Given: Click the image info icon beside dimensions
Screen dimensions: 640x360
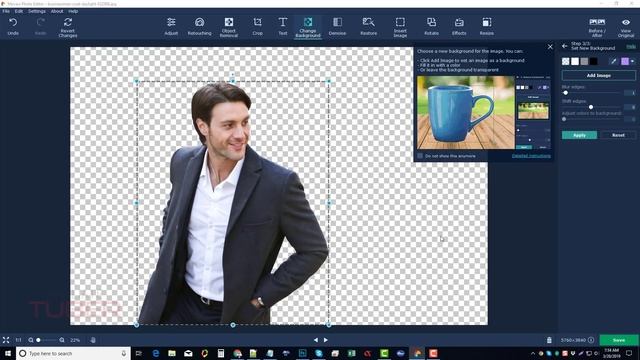Looking at the screenshot, I should pos(591,340).
